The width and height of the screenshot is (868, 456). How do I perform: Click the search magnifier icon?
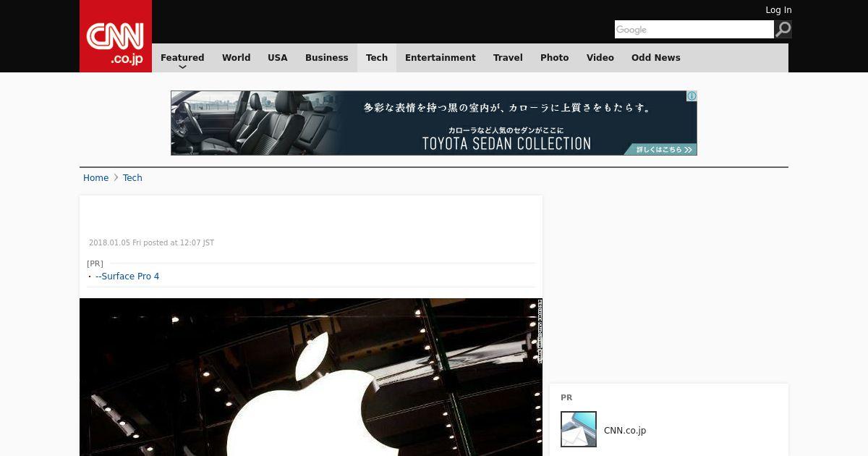pos(783,29)
